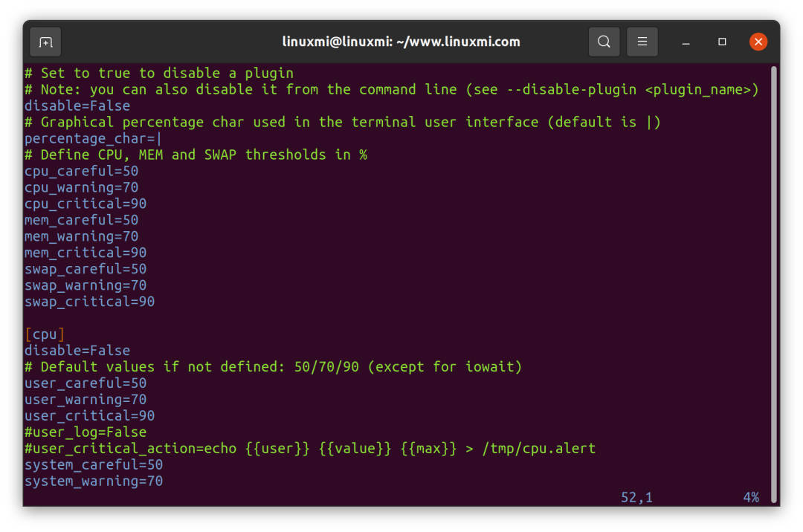Screen dimensions: 803x532
Task: Maximize the terminal window
Action: click(722, 42)
